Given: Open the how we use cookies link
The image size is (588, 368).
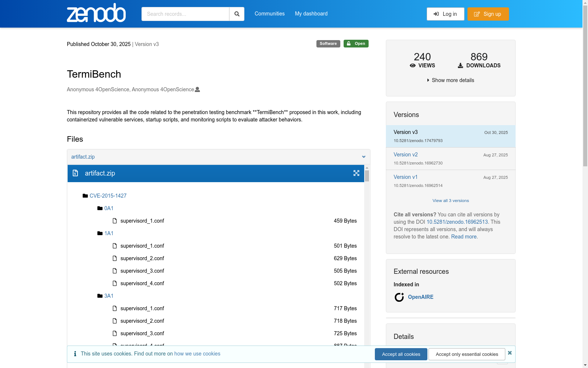Looking at the screenshot, I should tap(197, 354).
